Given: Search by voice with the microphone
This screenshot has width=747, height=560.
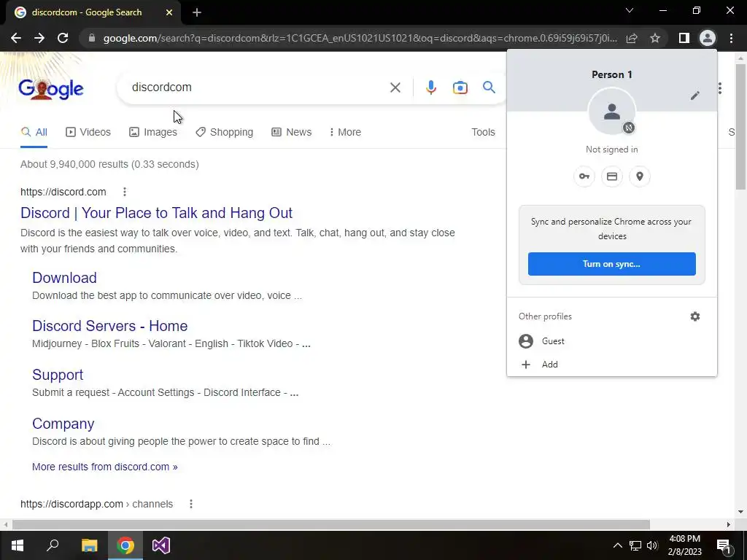Looking at the screenshot, I should [430, 87].
